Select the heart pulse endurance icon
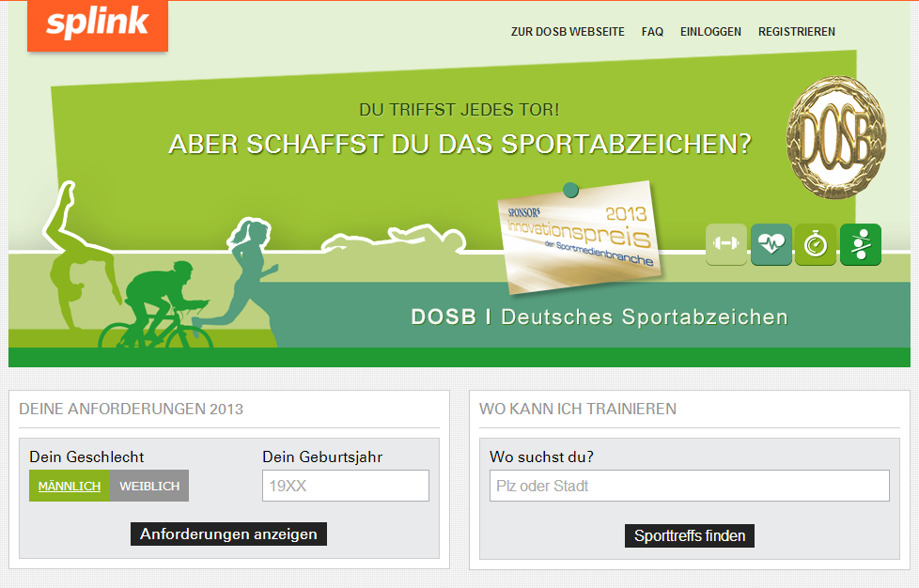This screenshot has width=919, height=588. [x=771, y=244]
